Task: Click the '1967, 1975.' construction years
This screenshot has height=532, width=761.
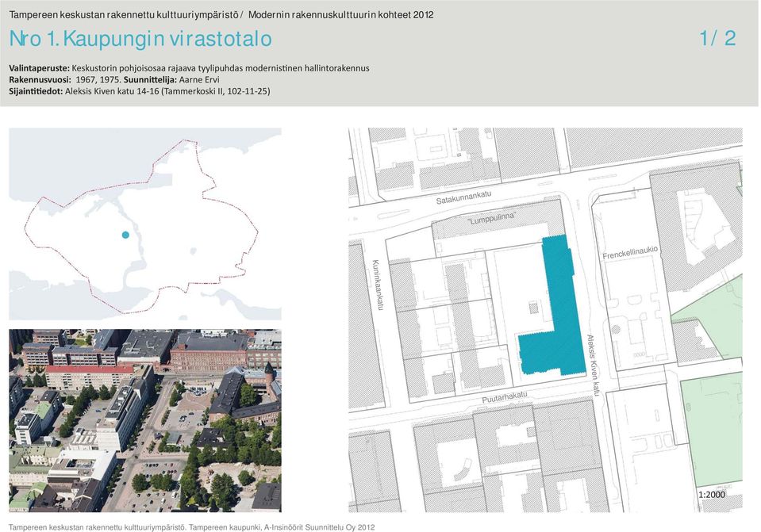Action: click(98, 79)
